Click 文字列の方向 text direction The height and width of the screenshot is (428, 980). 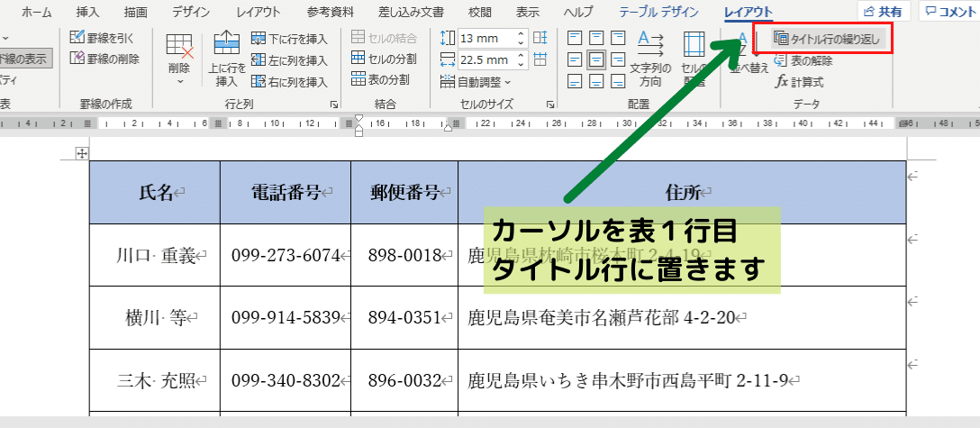point(650,59)
